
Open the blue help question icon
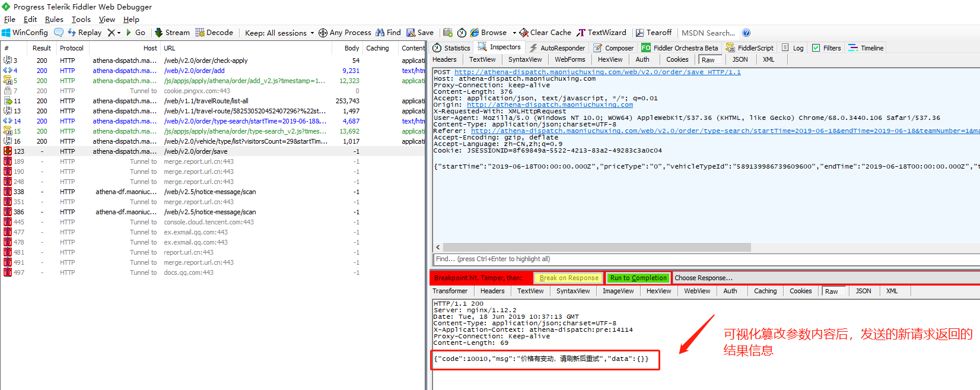[746, 33]
